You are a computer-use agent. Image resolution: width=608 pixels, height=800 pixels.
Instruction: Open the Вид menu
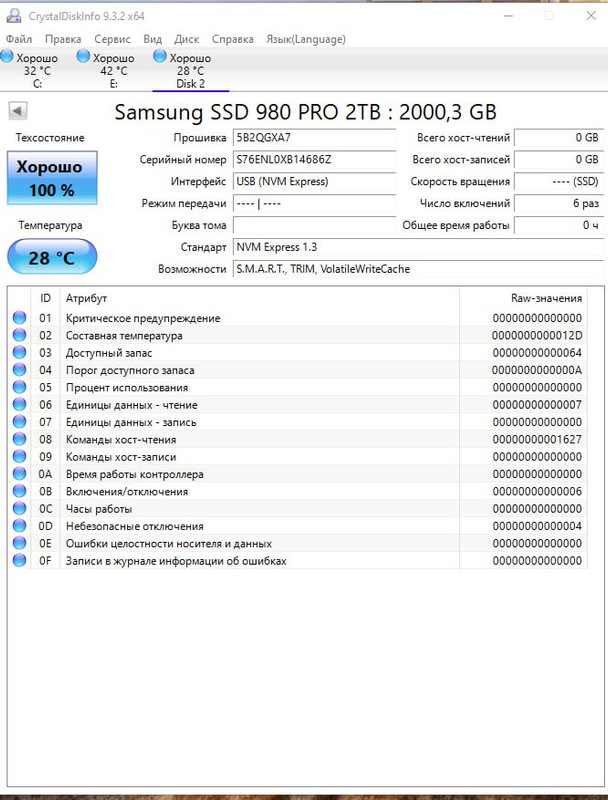click(152, 39)
